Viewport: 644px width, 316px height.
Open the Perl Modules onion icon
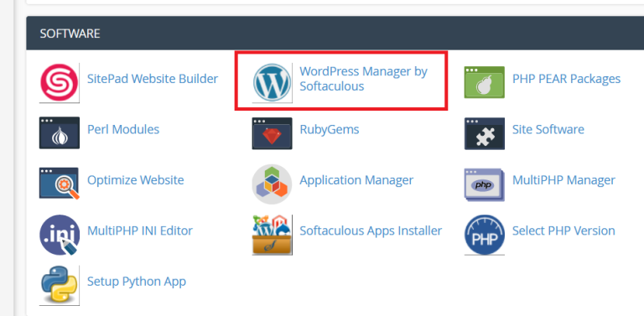(x=60, y=133)
